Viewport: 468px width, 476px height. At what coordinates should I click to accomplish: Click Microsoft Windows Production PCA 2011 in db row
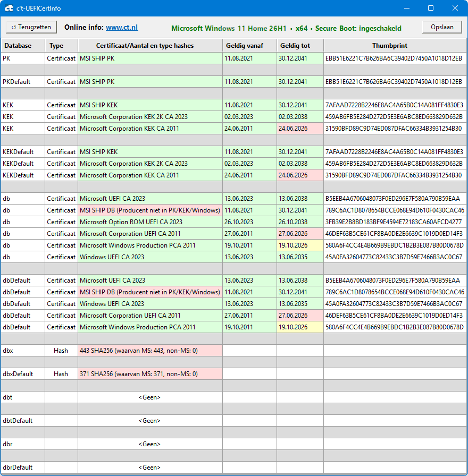coord(150,245)
